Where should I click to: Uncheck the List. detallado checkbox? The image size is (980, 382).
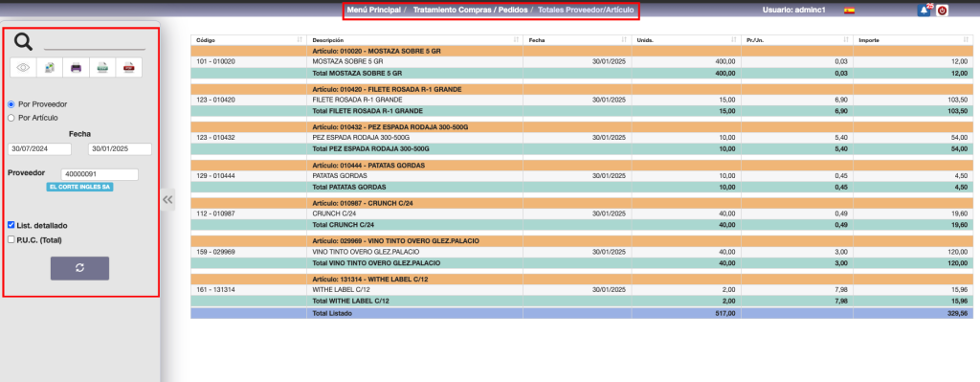(x=11, y=224)
